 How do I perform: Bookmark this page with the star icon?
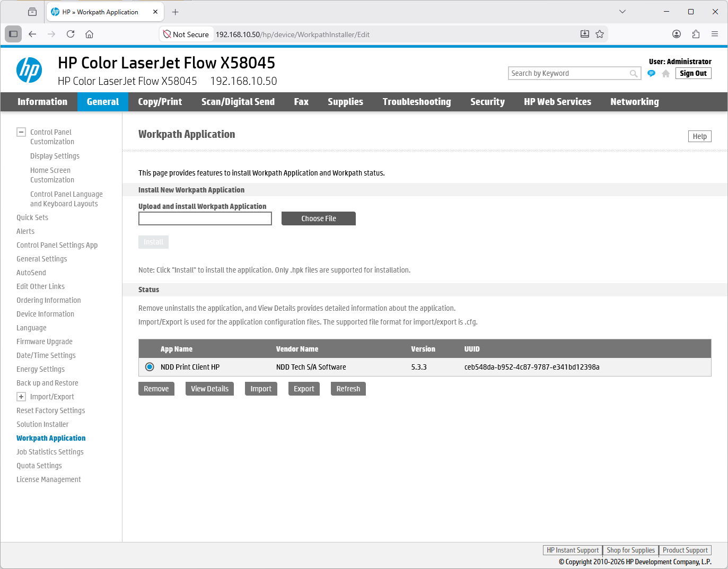pos(600,34)
